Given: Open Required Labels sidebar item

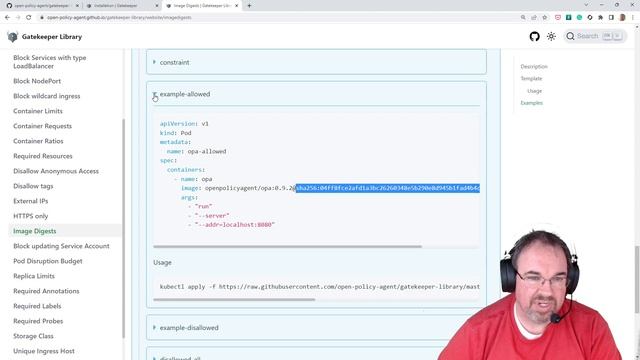Looking at the screenshot, I should 37,306.
